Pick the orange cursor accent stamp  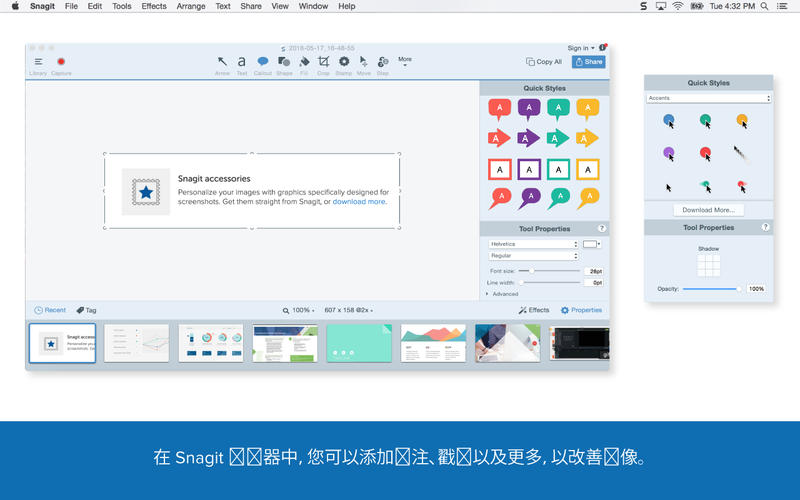coord(742,121)
